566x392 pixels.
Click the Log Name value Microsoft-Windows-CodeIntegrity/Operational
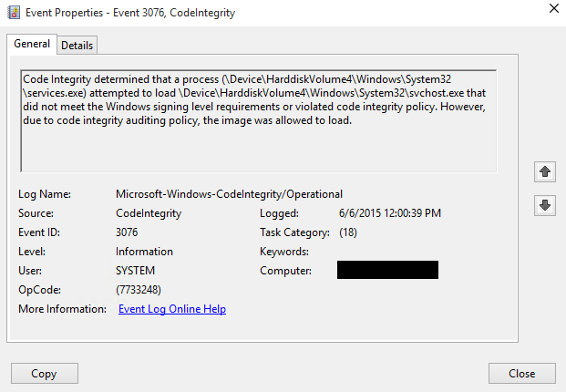coord(229,194)
